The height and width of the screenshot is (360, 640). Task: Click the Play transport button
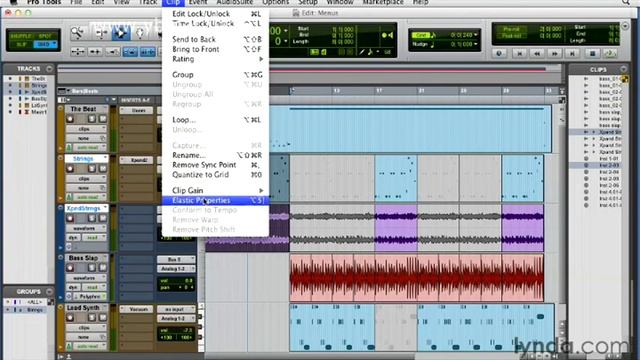[610, 53]
